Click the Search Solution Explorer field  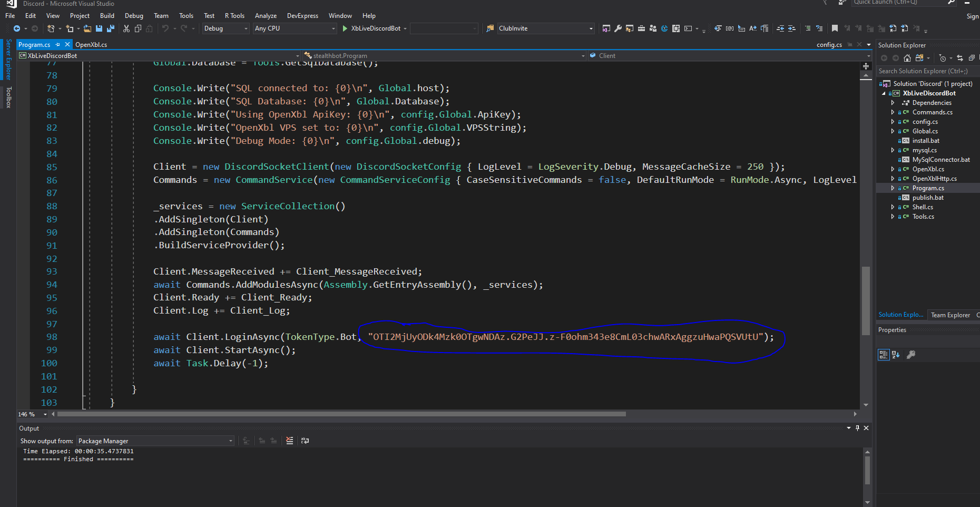point(925,71)
